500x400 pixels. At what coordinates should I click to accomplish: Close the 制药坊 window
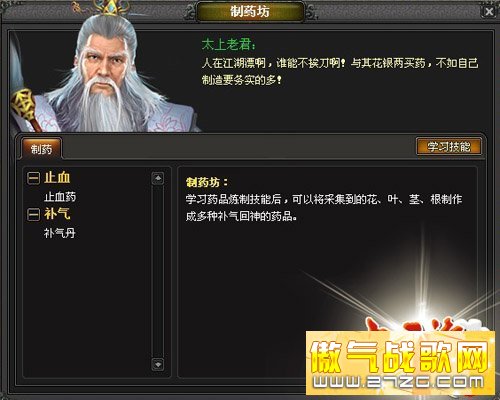[489, 12]
